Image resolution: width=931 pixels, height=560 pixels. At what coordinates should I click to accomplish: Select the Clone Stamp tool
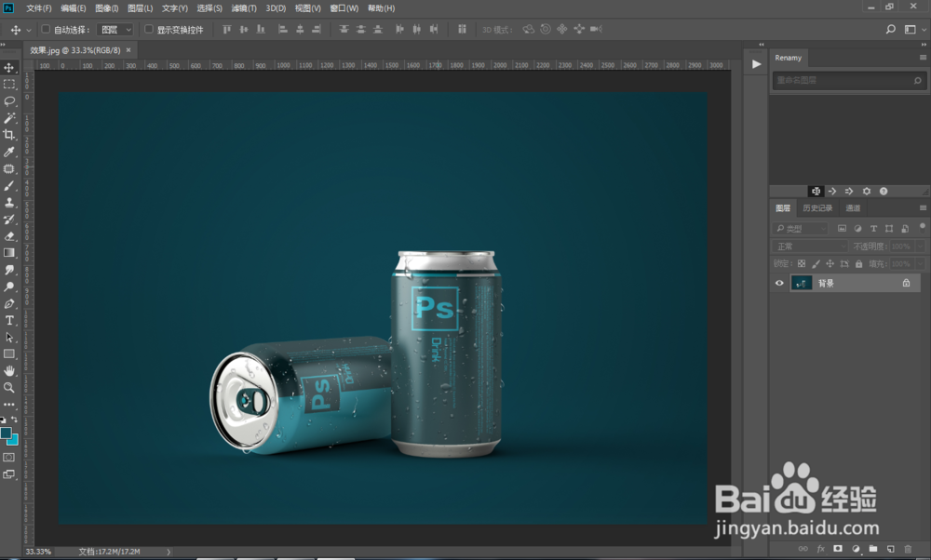point(9,202)
